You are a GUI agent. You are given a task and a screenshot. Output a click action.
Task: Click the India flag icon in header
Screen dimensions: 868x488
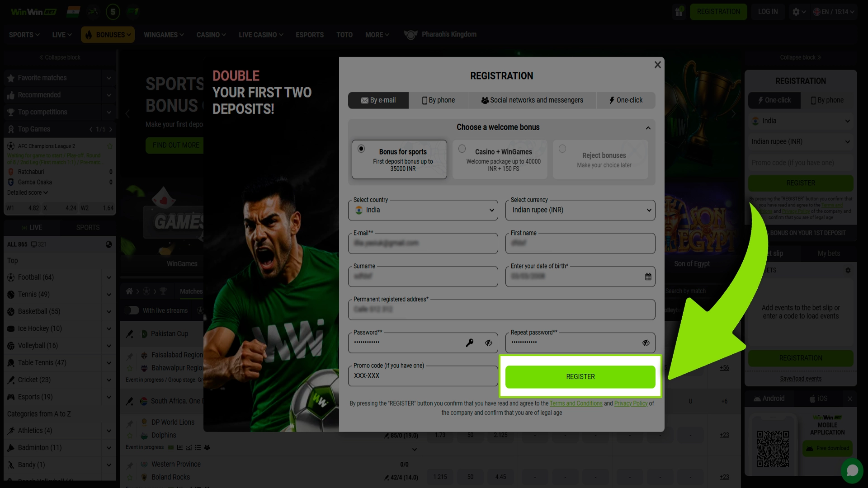[73, 12]
